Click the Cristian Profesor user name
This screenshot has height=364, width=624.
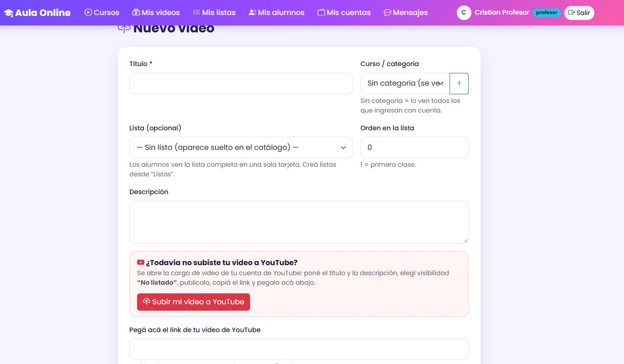[502, 13]
